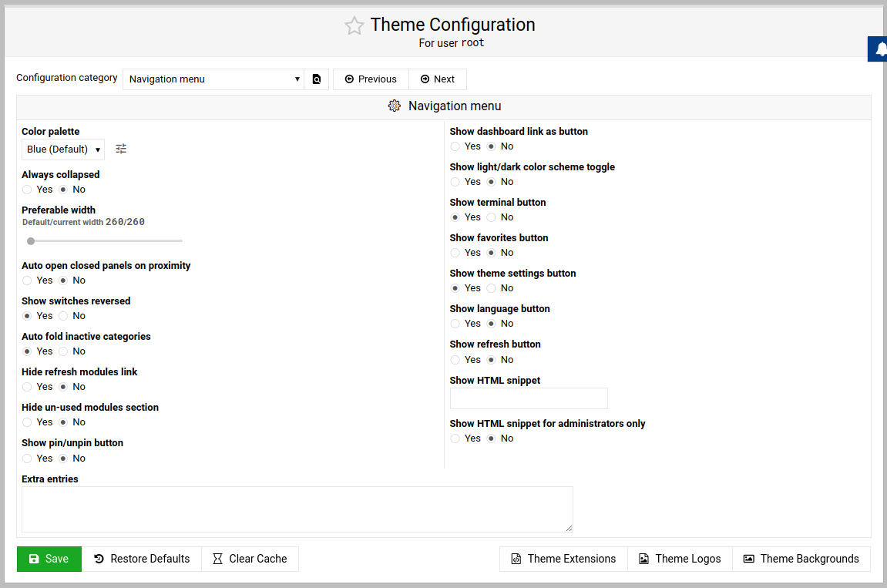
Task: Open Theme Backgrounds
Action: tap(801, 559)
